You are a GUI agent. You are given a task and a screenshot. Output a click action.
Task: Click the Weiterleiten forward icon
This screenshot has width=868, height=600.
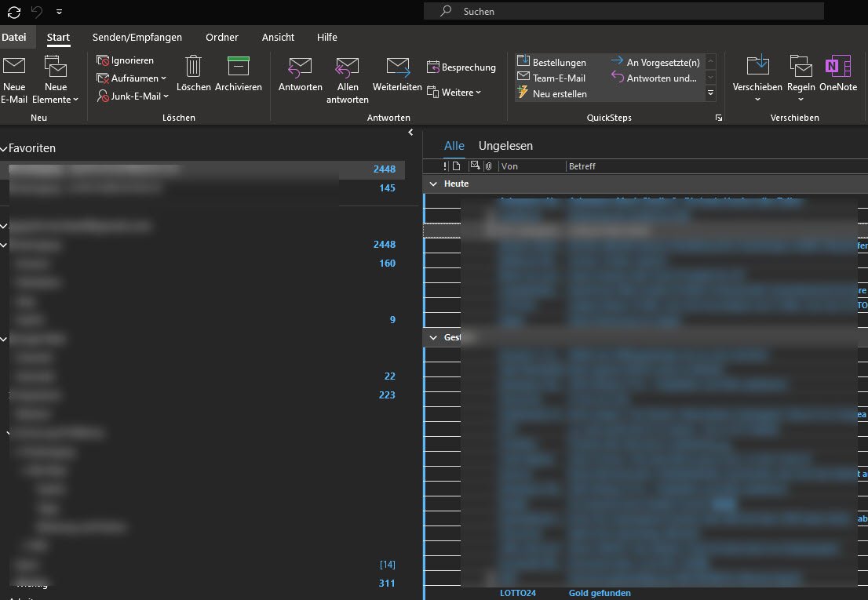click(x=397, y=74)
